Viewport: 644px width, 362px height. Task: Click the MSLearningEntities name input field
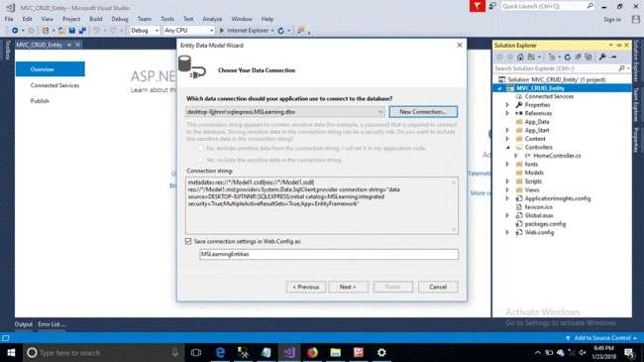(329, 254)
